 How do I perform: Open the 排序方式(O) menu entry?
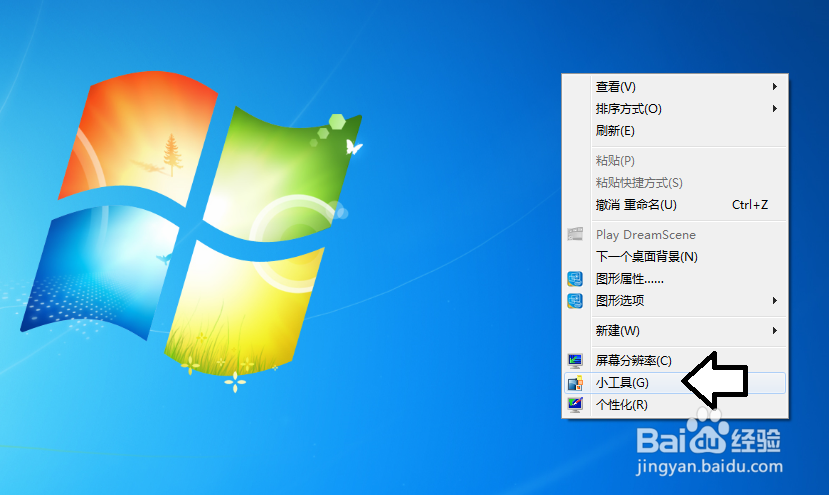tap(675, 108)
